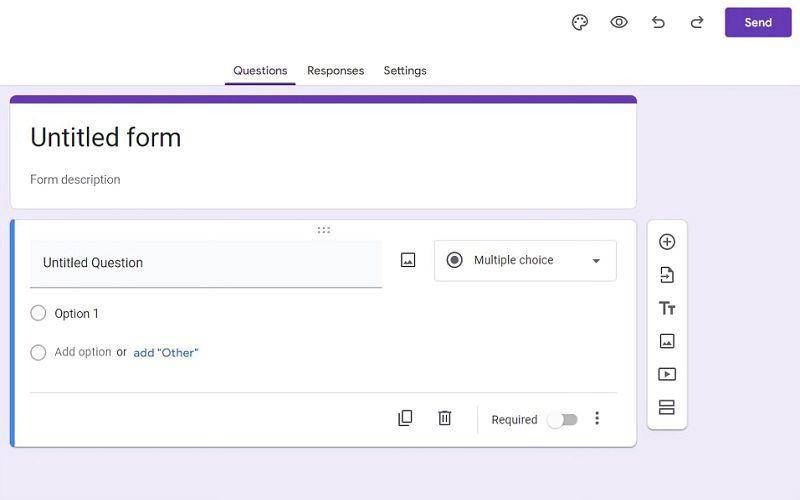This screenshot has height=500, width=800.
Task: Grab the question drag handle dots
Action: tap(323, 230)
